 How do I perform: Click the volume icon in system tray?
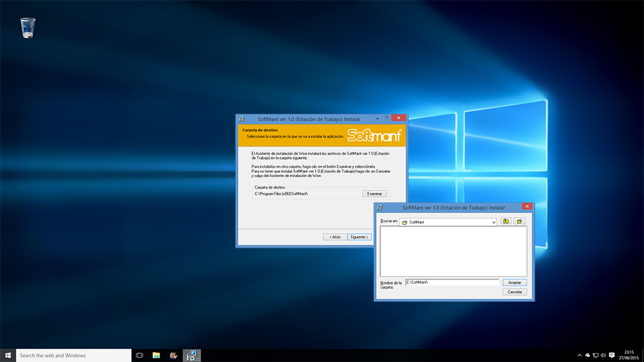[x=603, y=355]
